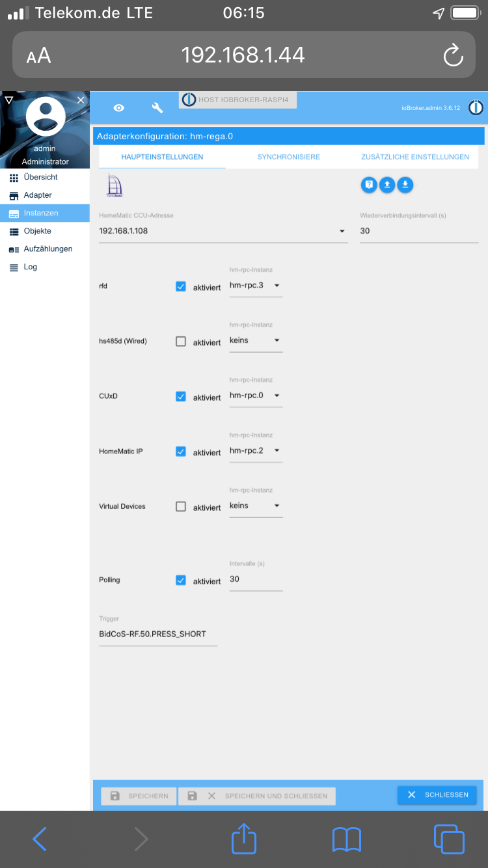
Task: Click the triangle menu icon above avatar
Action: pyautogui.click(x=8, y=100)
